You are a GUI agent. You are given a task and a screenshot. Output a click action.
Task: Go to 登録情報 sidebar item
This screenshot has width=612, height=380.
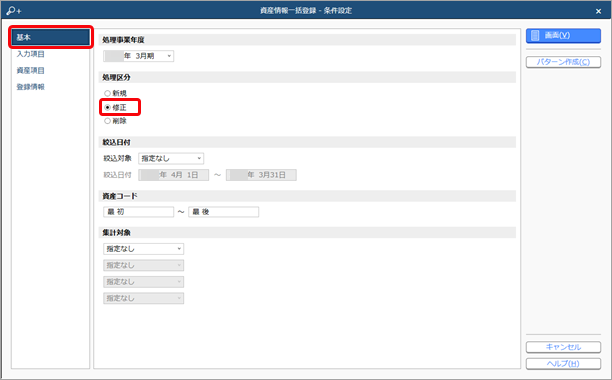30,87
